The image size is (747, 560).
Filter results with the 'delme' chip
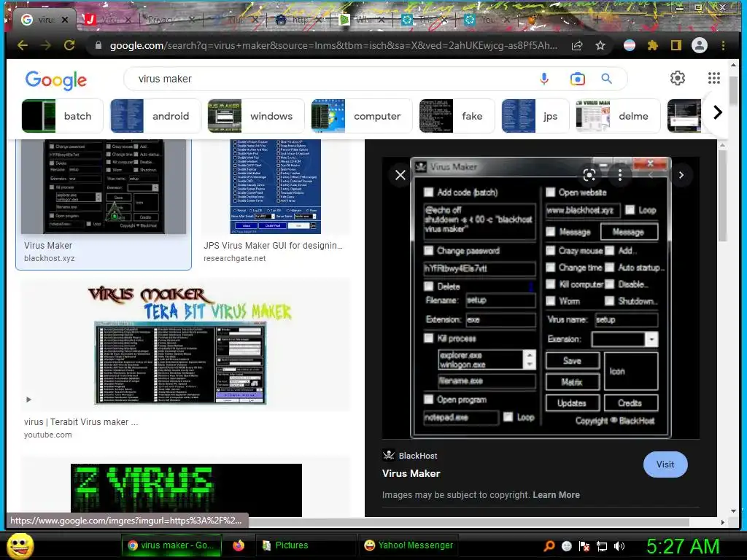pyautogui.click(x=618, y=116)
